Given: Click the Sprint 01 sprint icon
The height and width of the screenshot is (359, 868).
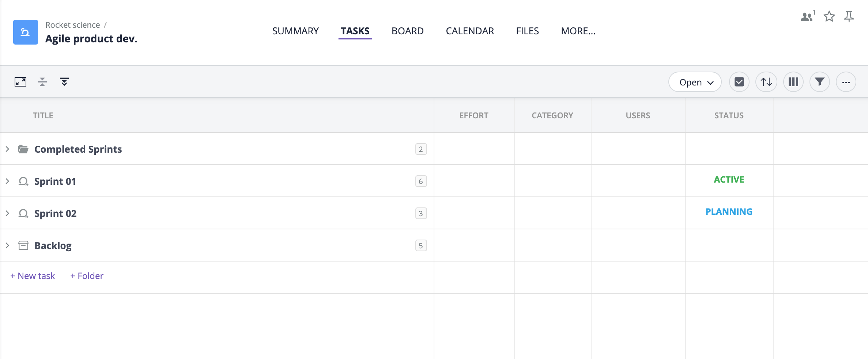Looking at the screenshot, I should 23,181.
